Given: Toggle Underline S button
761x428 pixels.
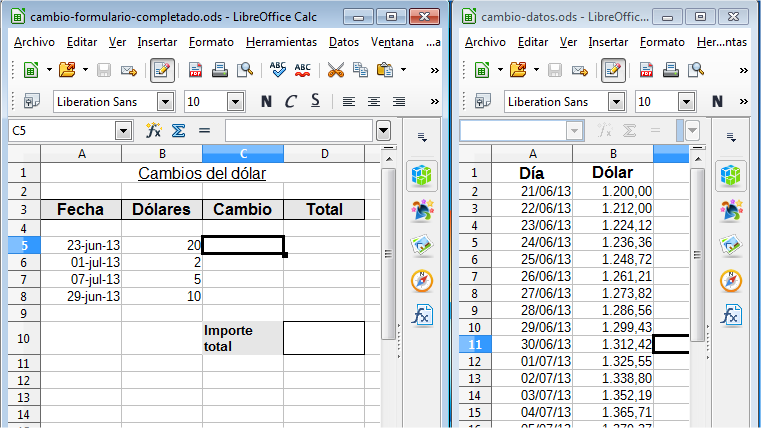Looking at the screenshot, I should tap(315, 101).
